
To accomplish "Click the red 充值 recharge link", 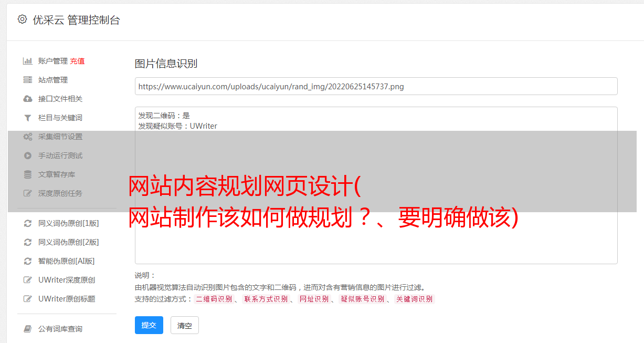I will pos(77,61).
